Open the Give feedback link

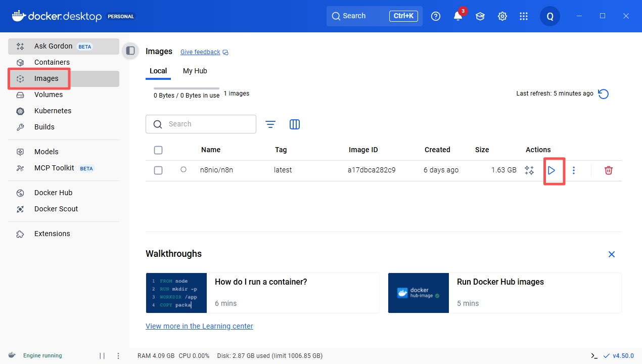tap(204, 52)
